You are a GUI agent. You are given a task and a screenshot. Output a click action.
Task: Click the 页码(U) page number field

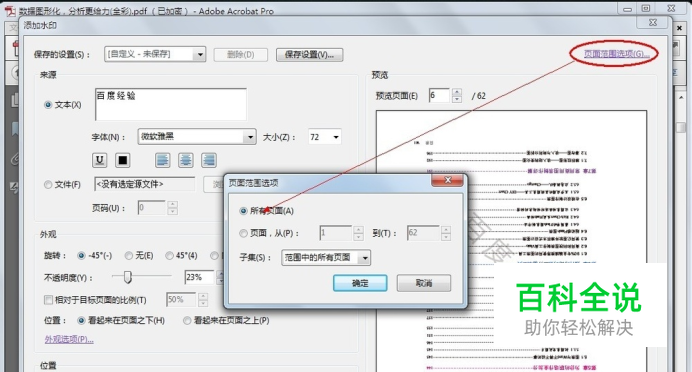(152, 207)
